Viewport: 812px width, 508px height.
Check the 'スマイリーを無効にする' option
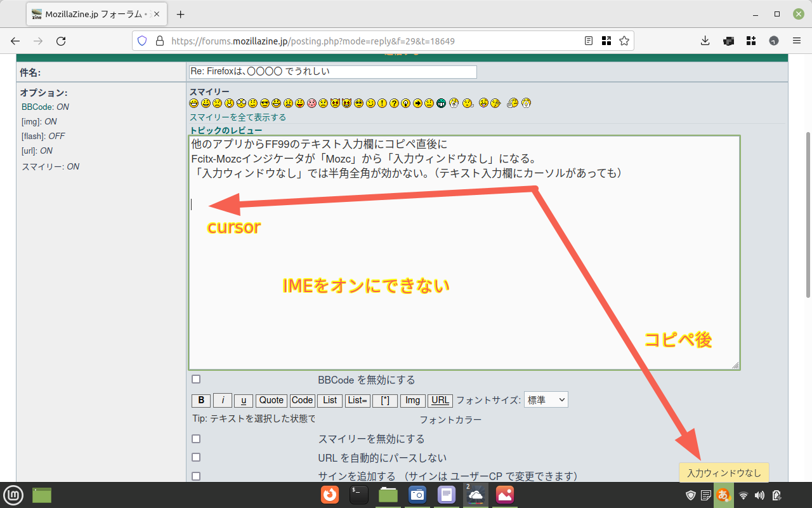tap(196, 439)
